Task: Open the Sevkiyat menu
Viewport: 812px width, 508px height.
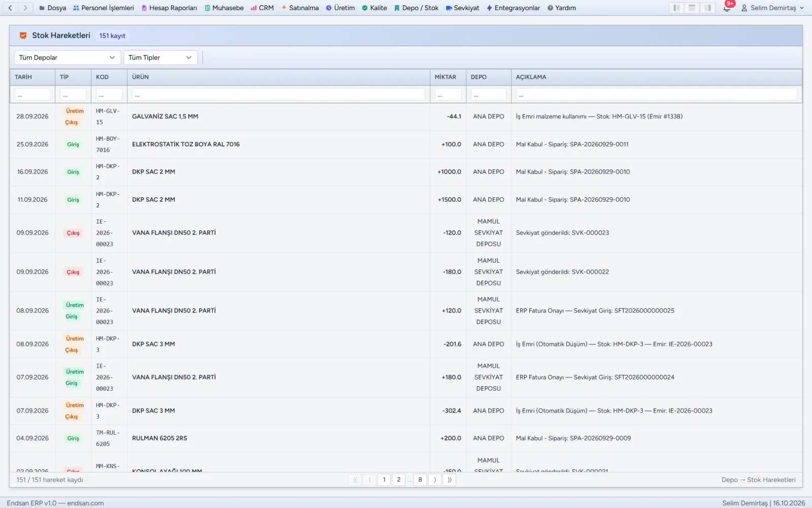Action: [462, 8]
